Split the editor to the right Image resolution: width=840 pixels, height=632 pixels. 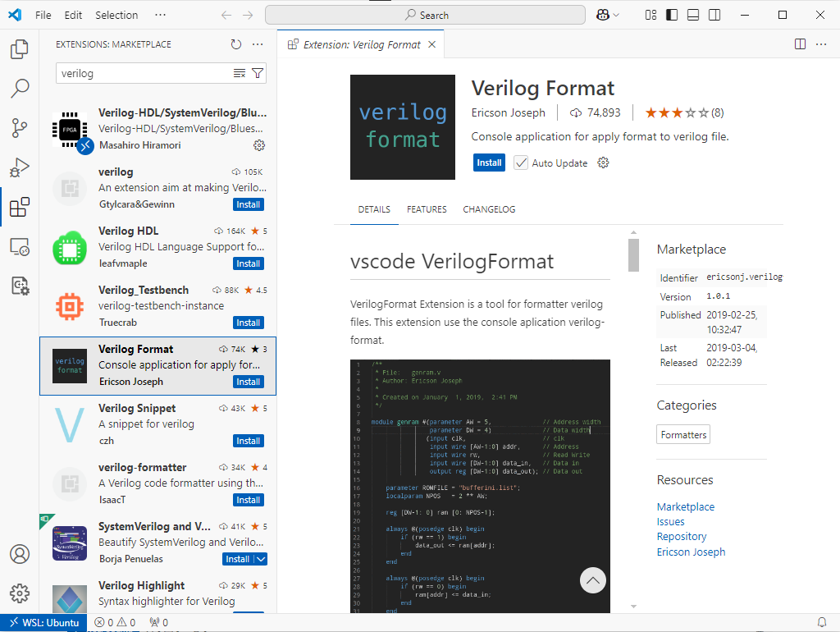801,44
